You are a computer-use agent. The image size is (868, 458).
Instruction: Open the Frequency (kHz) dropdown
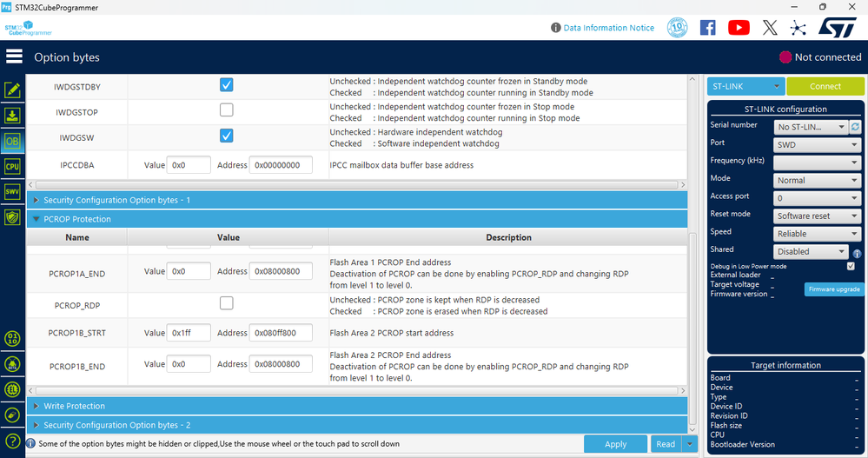(817, 163)
